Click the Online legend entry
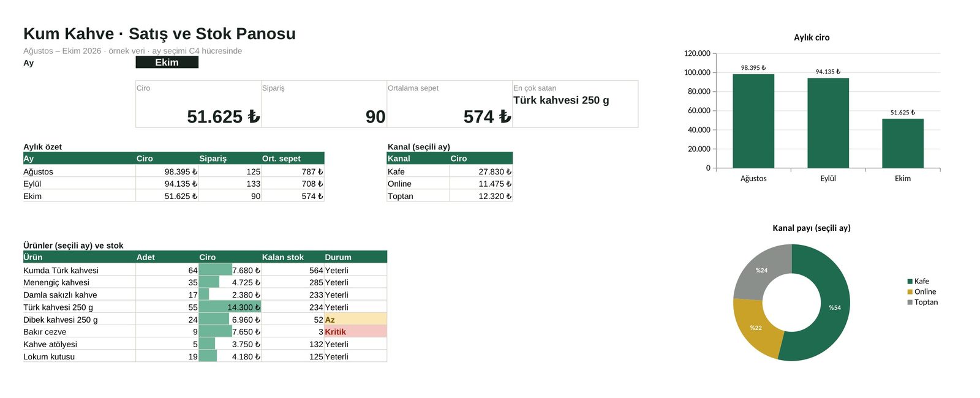 [922, 291]
